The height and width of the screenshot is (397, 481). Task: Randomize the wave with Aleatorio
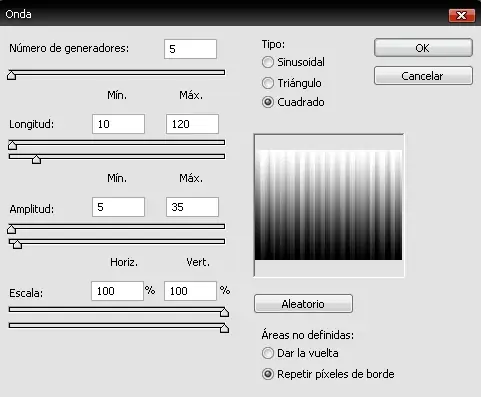[303, 304]
